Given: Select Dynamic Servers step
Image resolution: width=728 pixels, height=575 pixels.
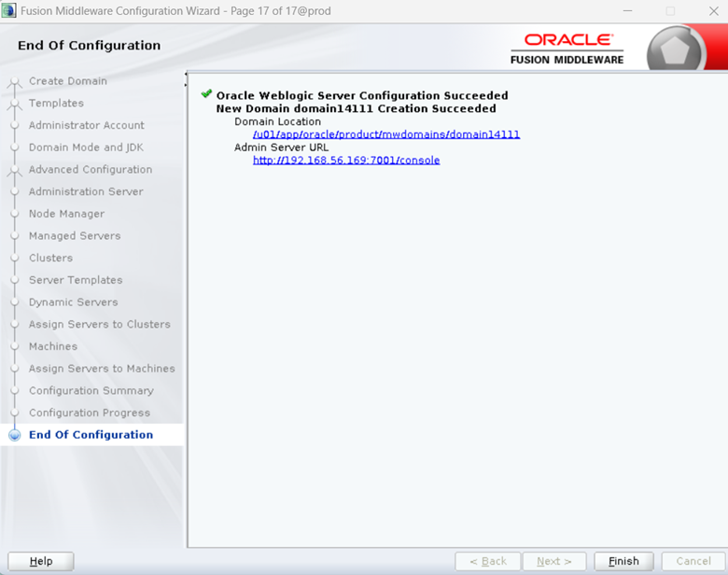Looking at the screenshot, I should 74,302.
